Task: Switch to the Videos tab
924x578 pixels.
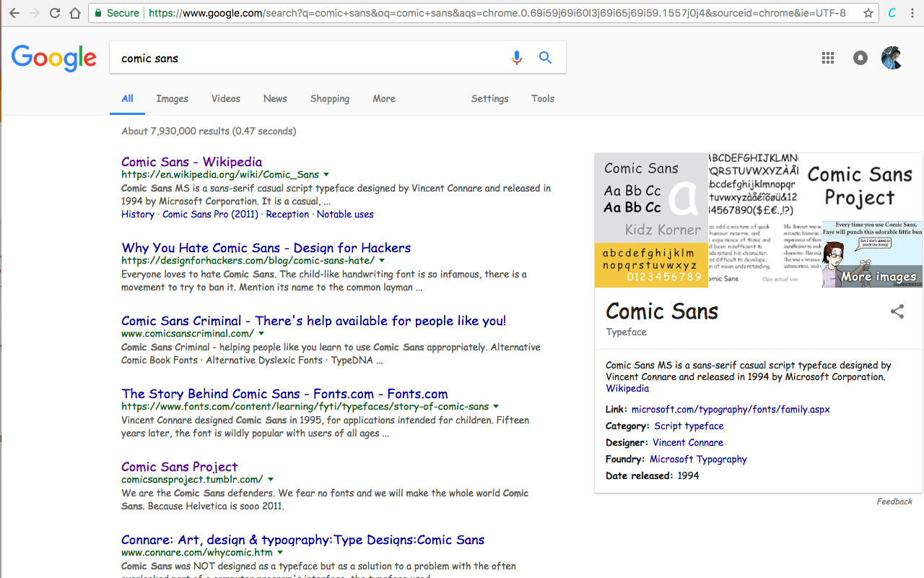Action: pos(226,99)
